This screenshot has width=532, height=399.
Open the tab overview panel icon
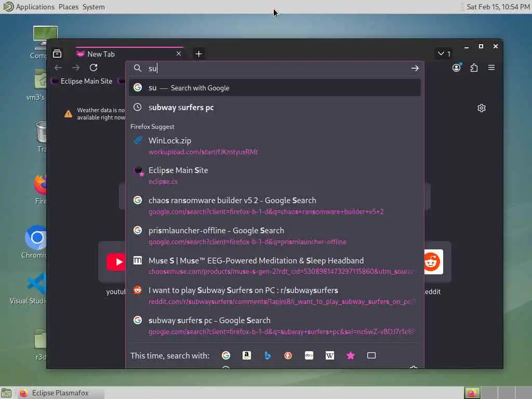(x=57, y=54)
